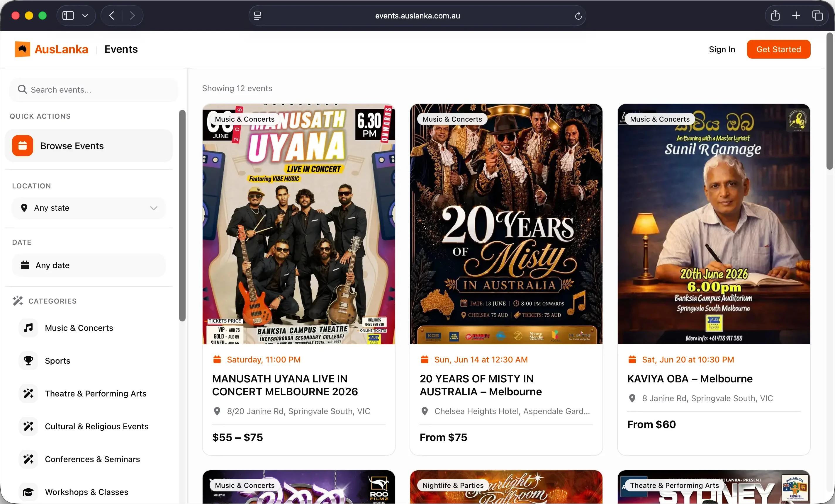Open the Sunil R Gamage Kaviya Oba poster
The height and width of the screenshot is (504, 835).
point(714,224)
